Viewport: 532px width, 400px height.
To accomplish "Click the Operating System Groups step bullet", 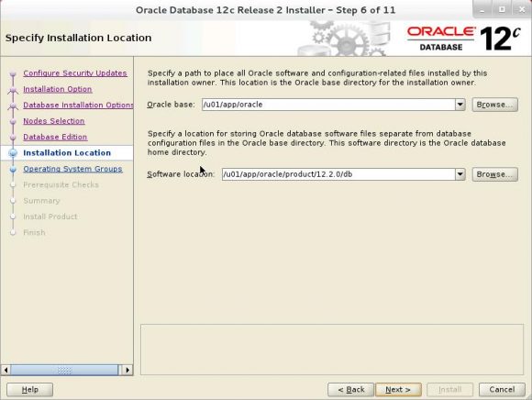I will [x=13, y=169].
